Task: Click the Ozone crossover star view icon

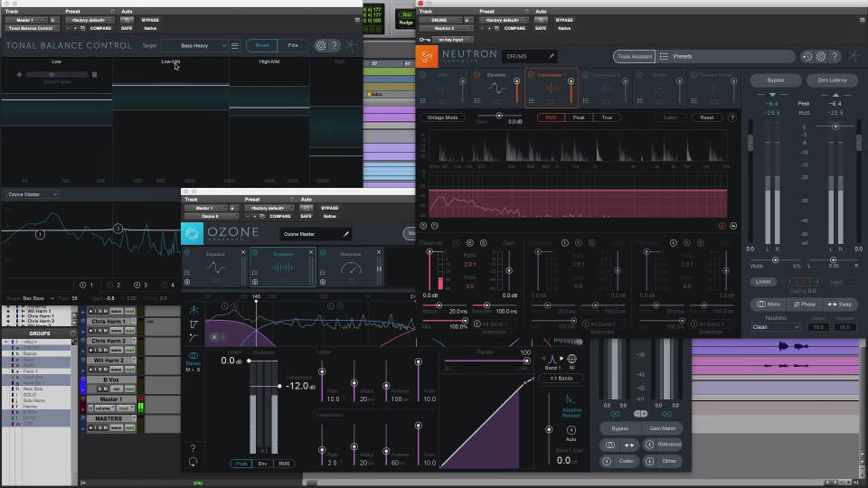Action: (193, 310)
